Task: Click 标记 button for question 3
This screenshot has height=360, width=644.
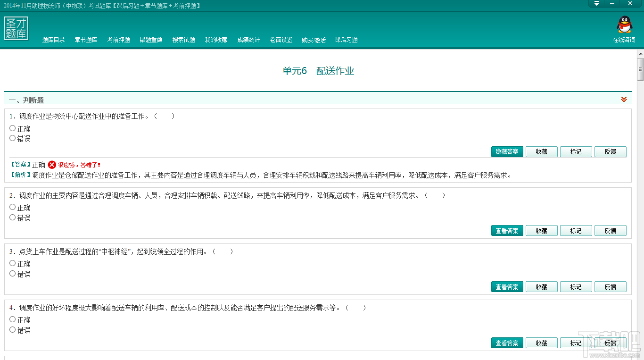Action: point(576,287)
